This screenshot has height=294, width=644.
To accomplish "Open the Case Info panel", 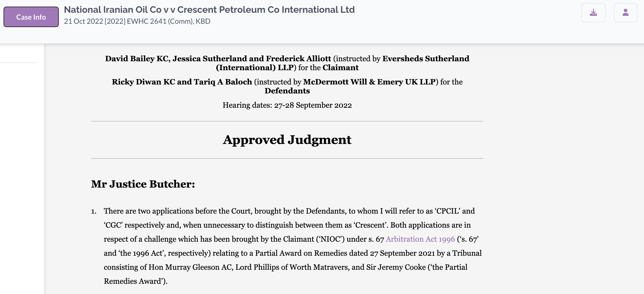I will pos(31,17).
